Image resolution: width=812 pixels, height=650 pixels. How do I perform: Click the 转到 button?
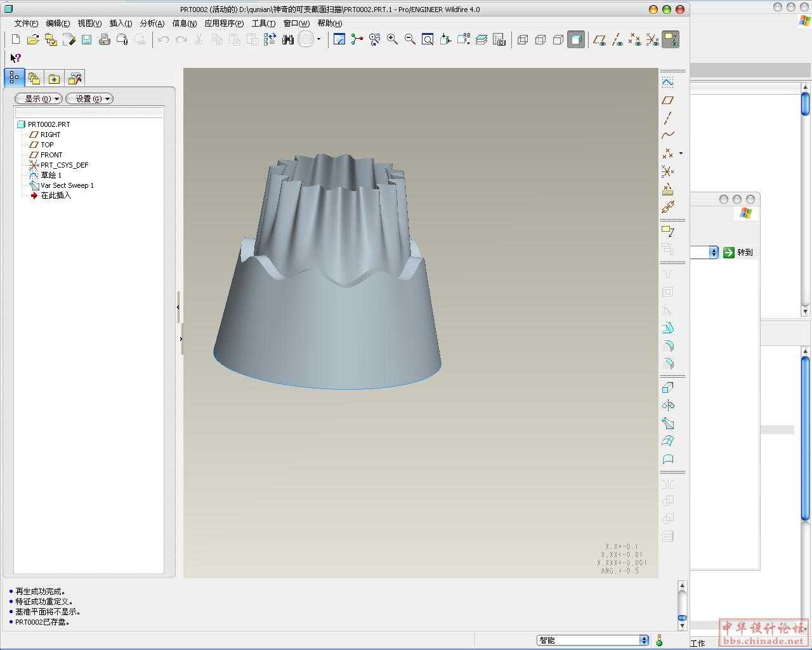click(738, 252)
